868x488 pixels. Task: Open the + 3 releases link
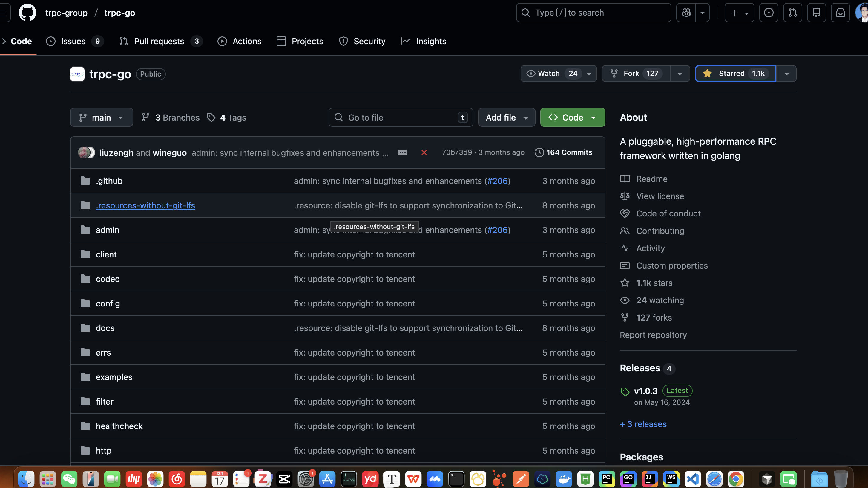[643, 424]
